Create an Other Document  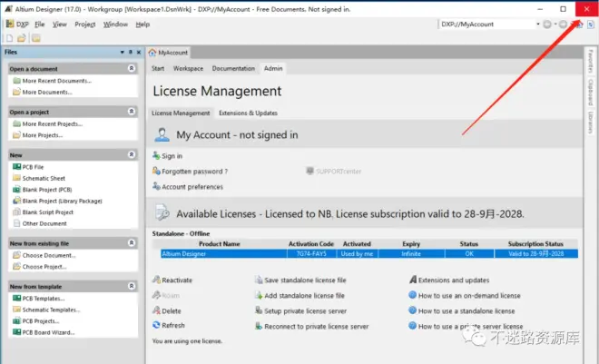(44, 223)
